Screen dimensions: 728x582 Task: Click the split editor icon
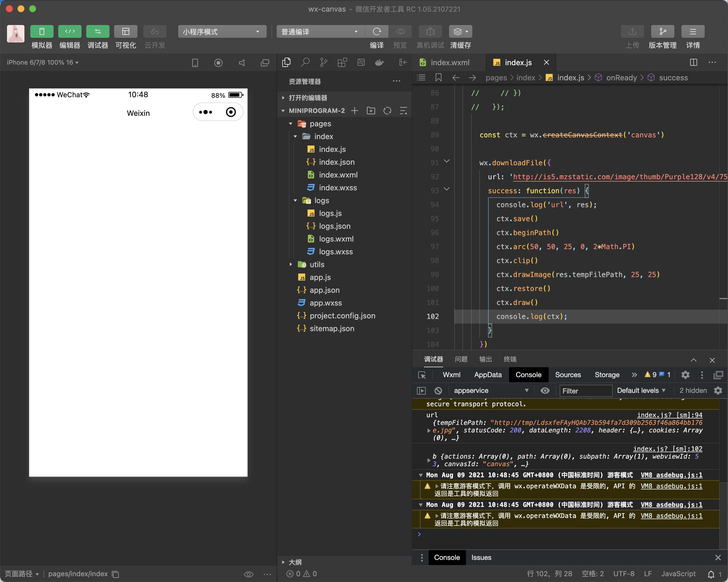coord(693,62)
